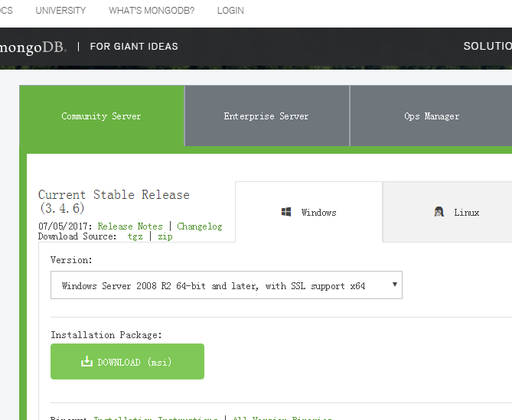Click the DOWNLOAD (msi) button
This screenshot has height=420, width=512.
pos(127,361)
